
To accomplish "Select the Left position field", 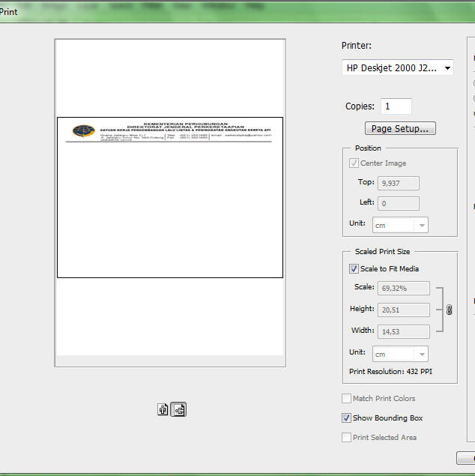I will click(x=399, y=203).
